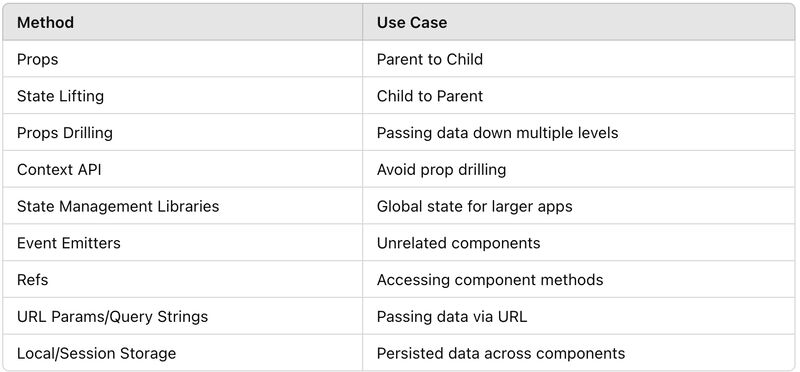
Task: Click Persisted data across components text
Action: tap(501, 353)
